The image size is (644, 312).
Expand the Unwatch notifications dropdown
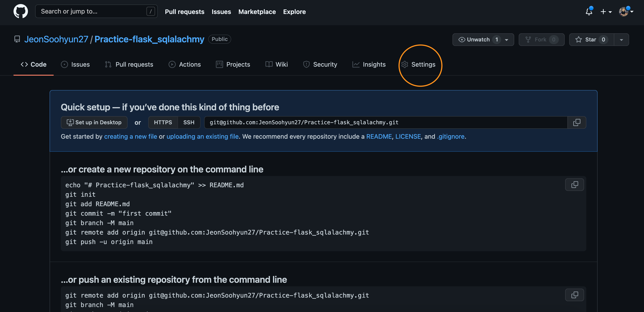(507, 40)
